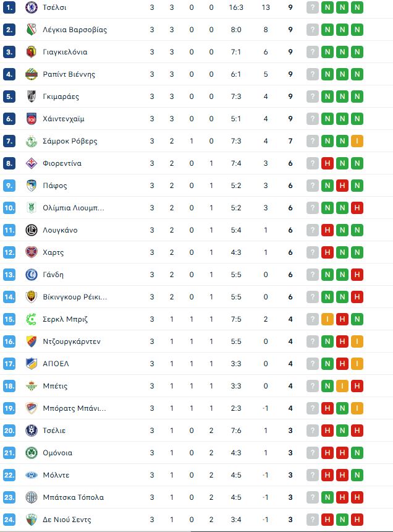Click the Chelsea club crest icon
This screenshot has height=532, width=393.
(x=31, y=7)
